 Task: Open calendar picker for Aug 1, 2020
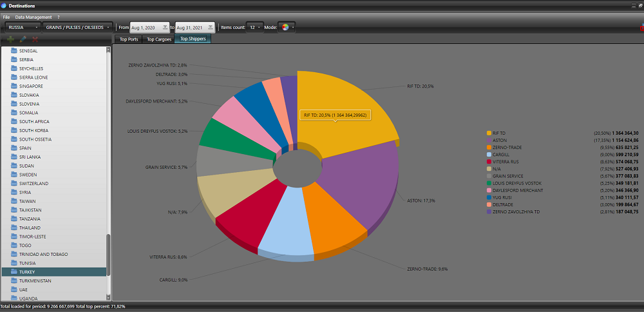pyautogui.click(x=165, y=27)
